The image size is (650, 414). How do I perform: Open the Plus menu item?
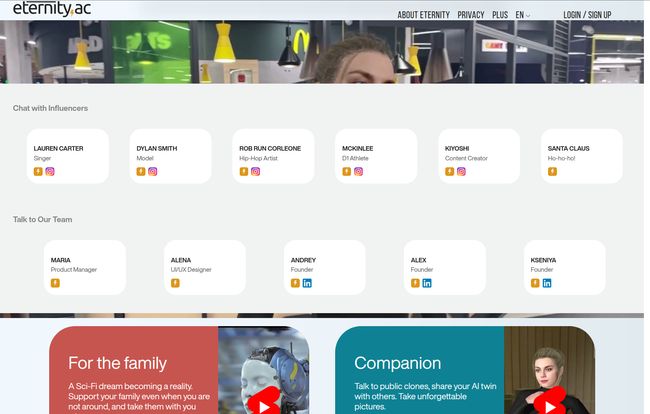point(500,15)
